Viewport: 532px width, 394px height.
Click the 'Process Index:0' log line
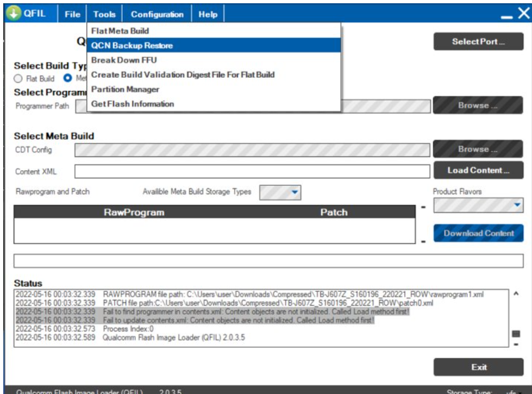pyautogui.click(x=84, y=329)
